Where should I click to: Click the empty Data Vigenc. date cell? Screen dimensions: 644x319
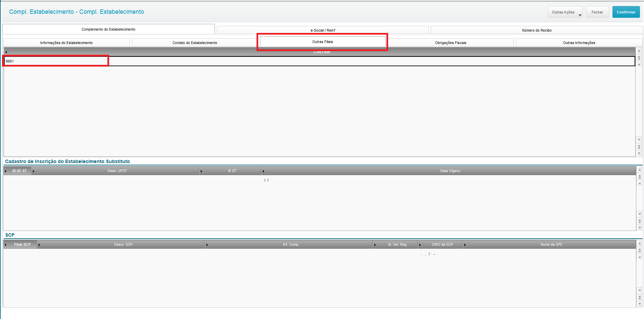(x=449, y=180)
